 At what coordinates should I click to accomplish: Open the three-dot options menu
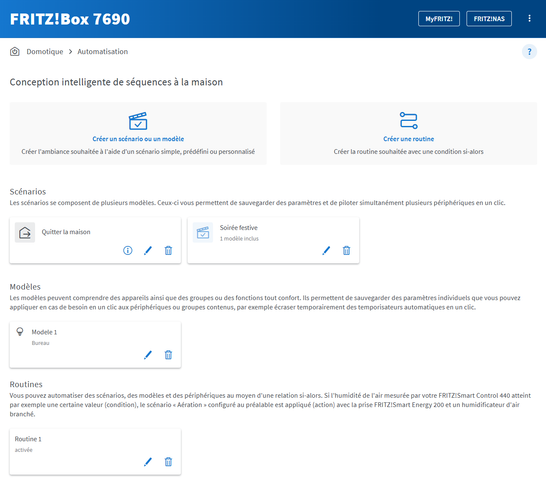[x=529, y=18]
